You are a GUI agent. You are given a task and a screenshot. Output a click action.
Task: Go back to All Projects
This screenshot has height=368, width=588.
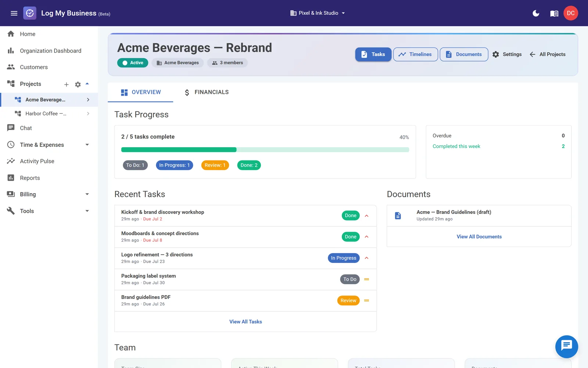tap(548, 54)
